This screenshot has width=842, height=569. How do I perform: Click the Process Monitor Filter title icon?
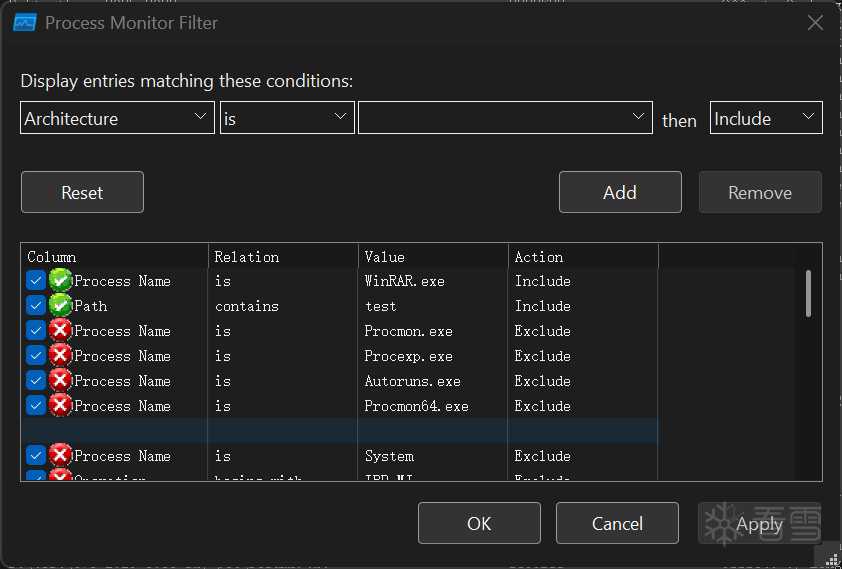point(25,23)
